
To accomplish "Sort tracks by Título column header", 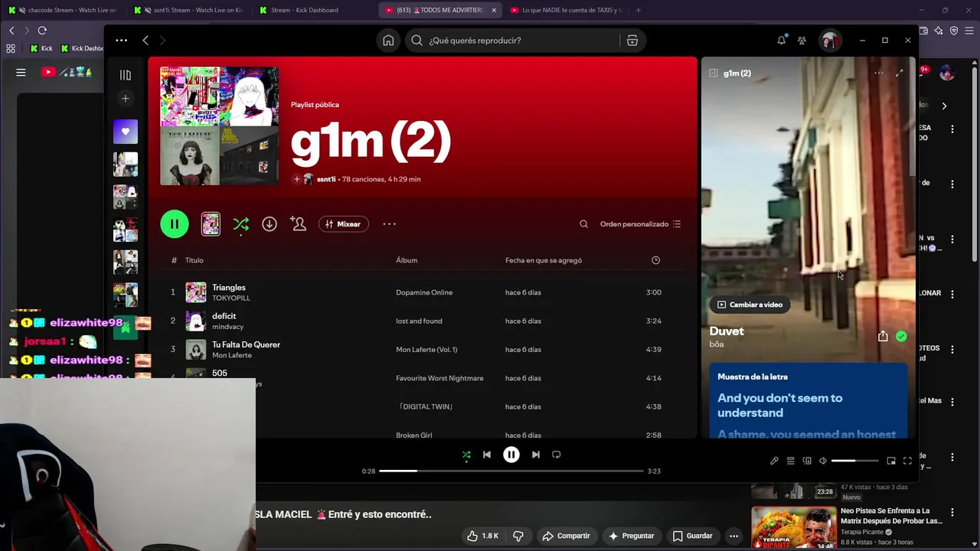I will (194, 260).
